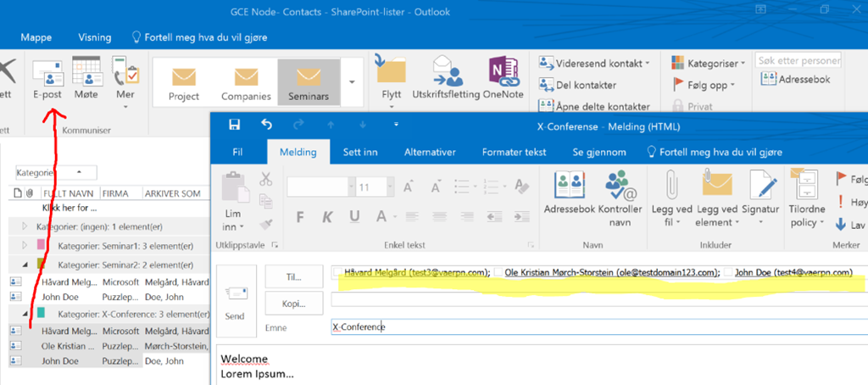
Task: Open the Visning tab in main window
Action: [x=94, y=37]
